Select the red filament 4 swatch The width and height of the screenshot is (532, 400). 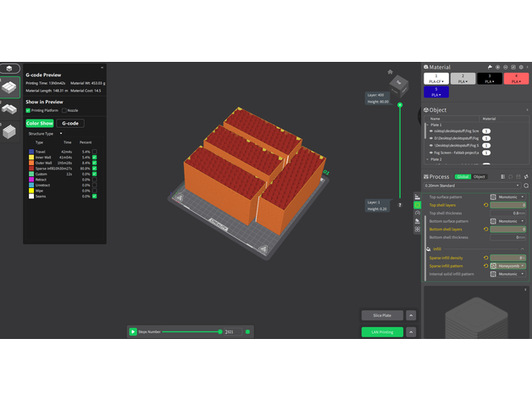tap(516, 78)
